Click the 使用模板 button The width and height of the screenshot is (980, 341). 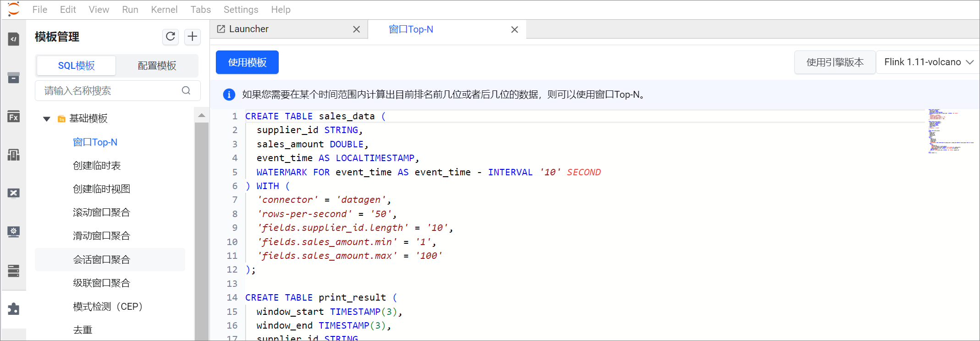[x=247, y=62]
